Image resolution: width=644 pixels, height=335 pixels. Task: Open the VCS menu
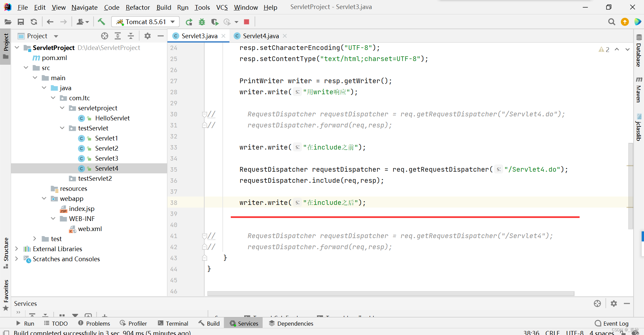coord(222,7)
